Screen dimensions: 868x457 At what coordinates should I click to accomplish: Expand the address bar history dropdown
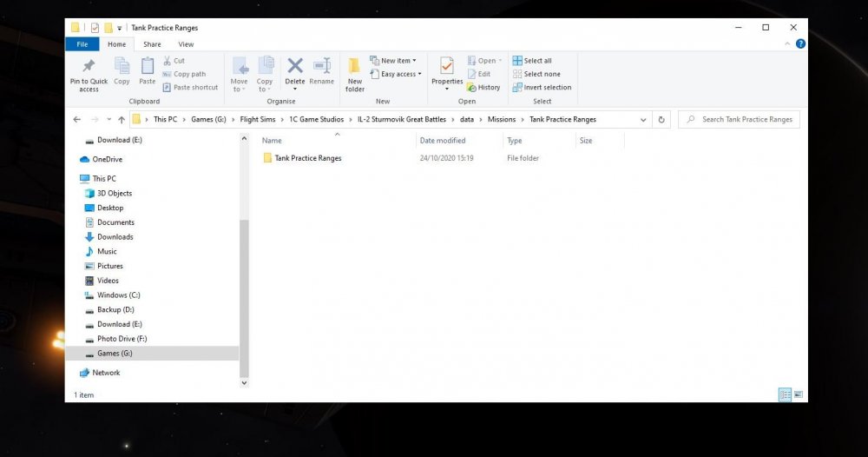(x=643, y=120)
